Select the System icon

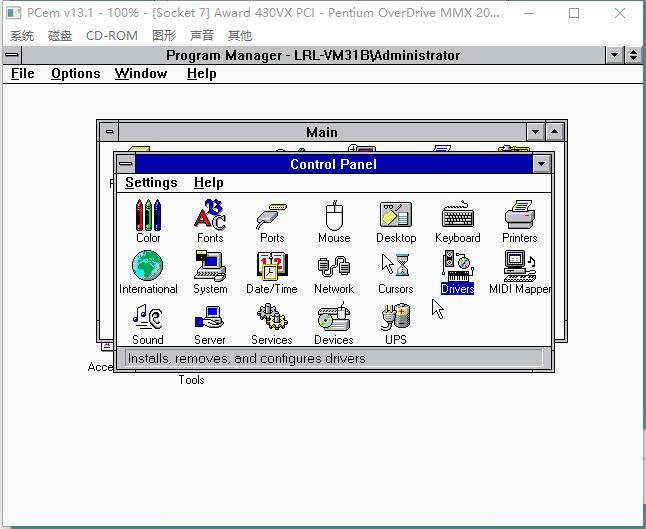(210, 272)
